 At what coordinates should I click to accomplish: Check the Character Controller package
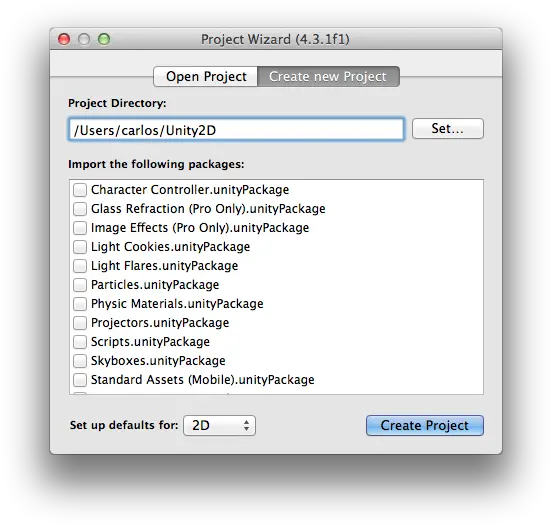[x=80, y=190]
